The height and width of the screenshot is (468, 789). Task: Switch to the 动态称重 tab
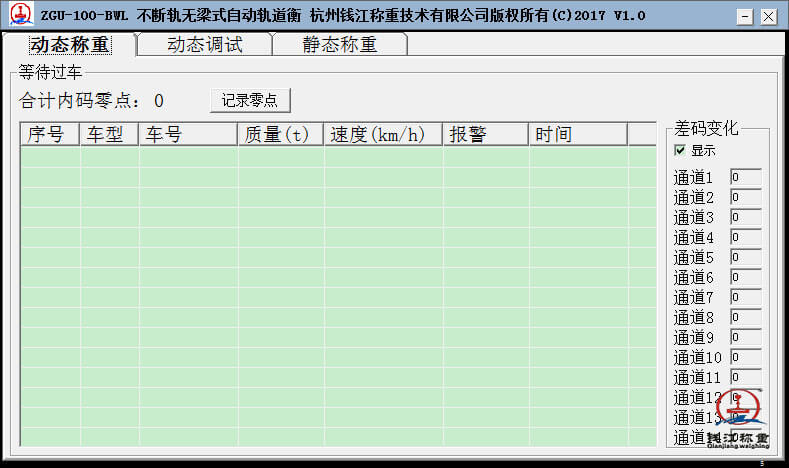pyautogui.click(x=69, y=44)
